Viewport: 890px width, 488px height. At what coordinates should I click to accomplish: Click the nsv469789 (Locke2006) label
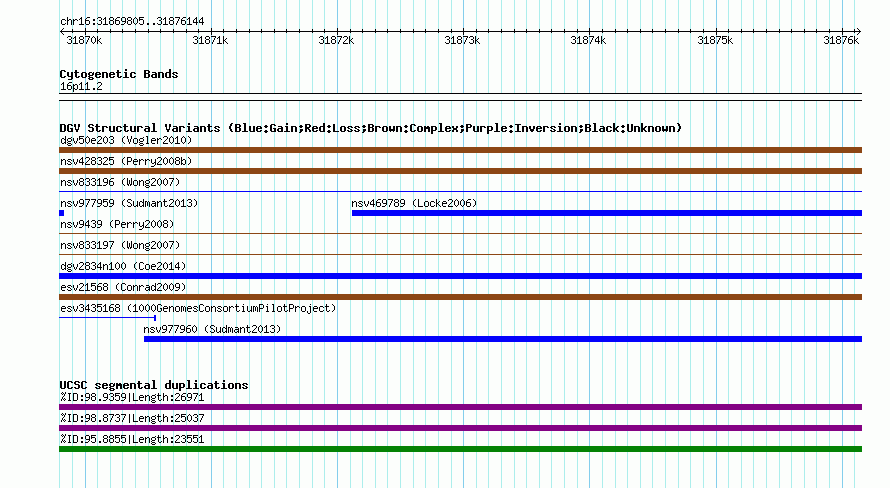(x=414, y=203)
